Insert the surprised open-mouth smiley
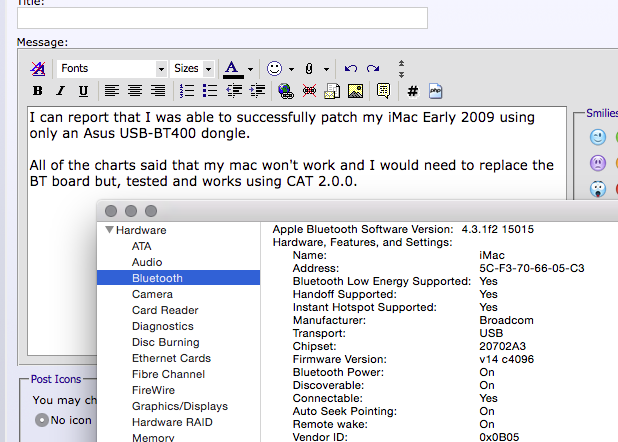Viewport: 618px width, 442px height. (x=598, y=189)
